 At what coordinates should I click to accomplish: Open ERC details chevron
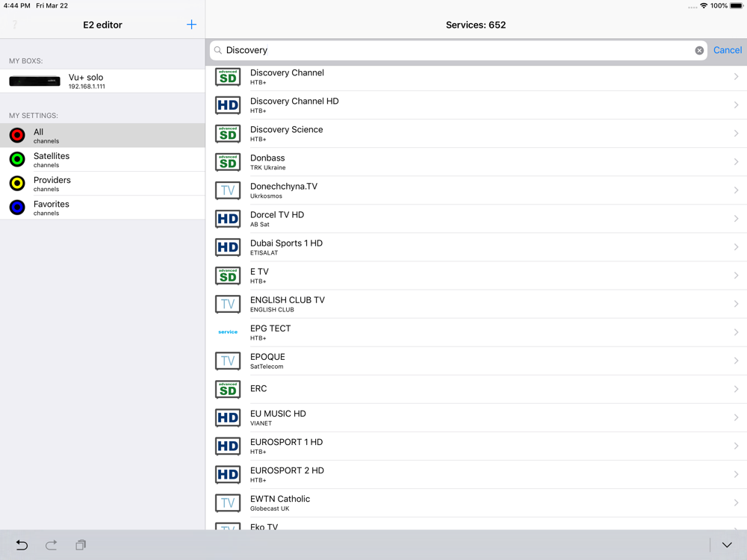pos(736,389)
